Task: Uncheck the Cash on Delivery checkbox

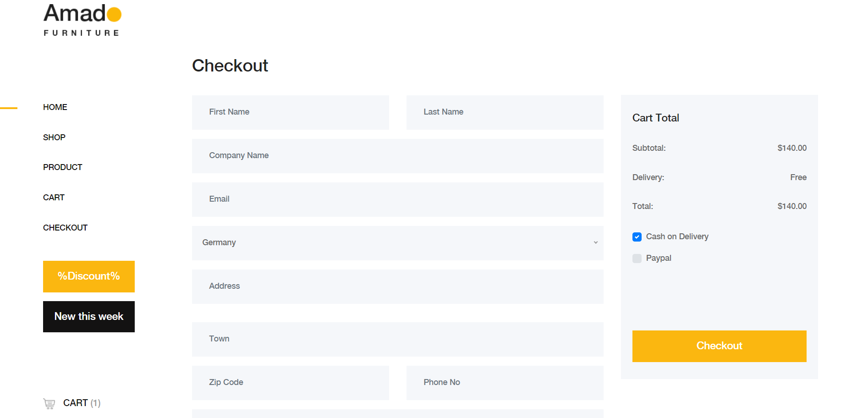Action: [637, 237]
